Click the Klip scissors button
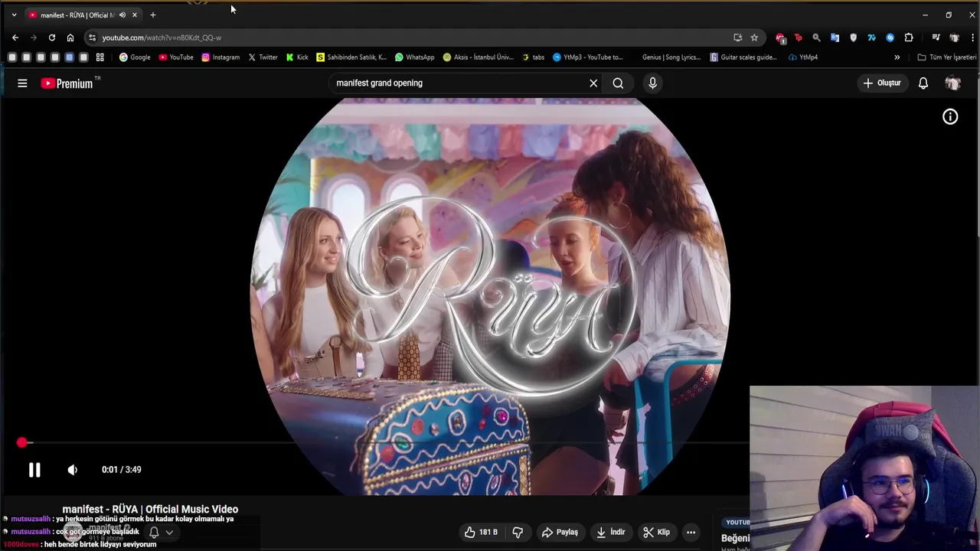The height and width of the screenshot is (551, 980). coord(656,532)
